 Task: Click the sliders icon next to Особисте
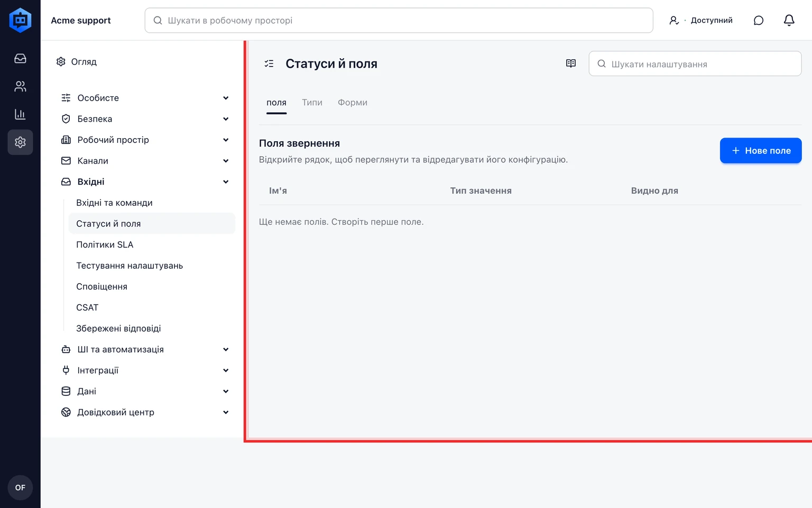tap(66, 98)
